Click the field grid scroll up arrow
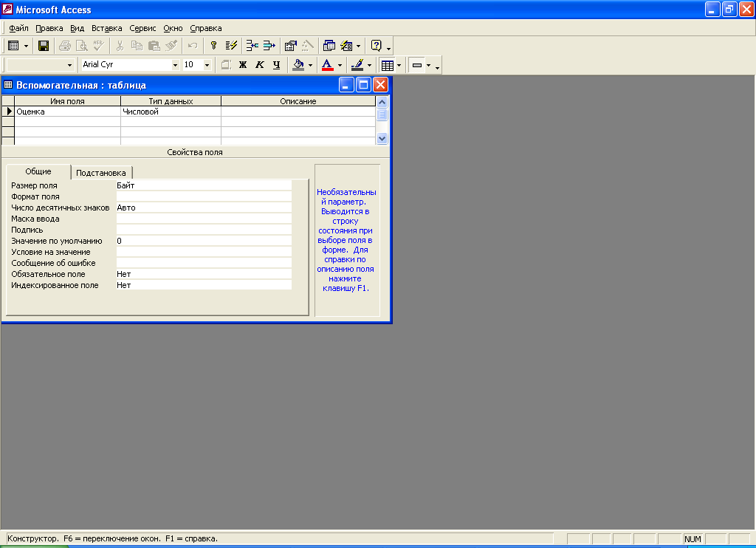 pos(382,102)
